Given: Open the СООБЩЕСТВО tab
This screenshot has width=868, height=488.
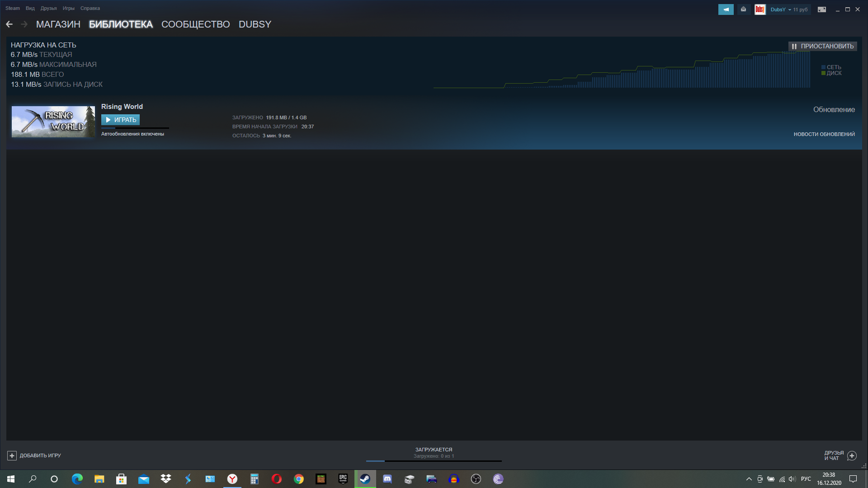Looking at the screenshot, I should pyautogui.click(x=195, y=24).
